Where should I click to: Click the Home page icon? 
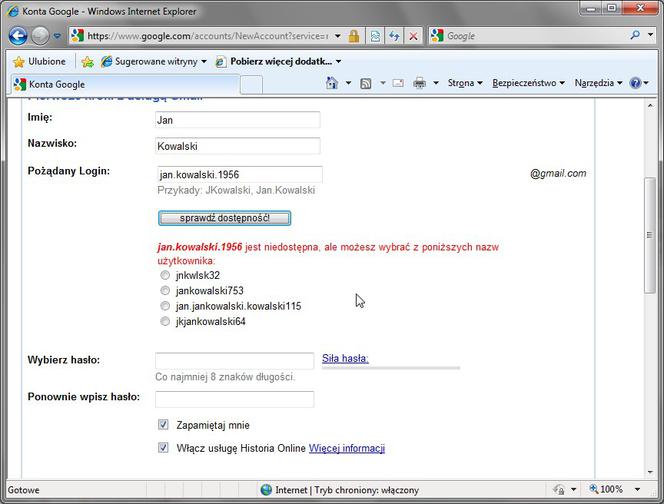coord(332,83)
